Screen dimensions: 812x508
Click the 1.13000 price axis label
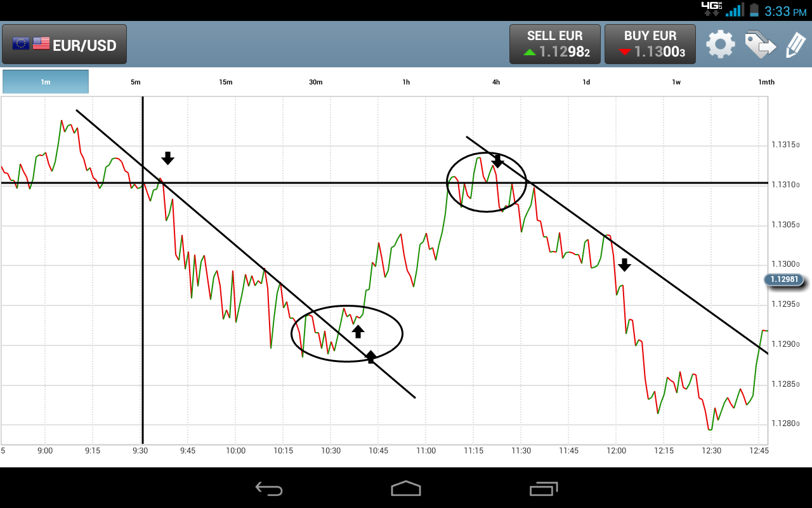coord(785,264)
